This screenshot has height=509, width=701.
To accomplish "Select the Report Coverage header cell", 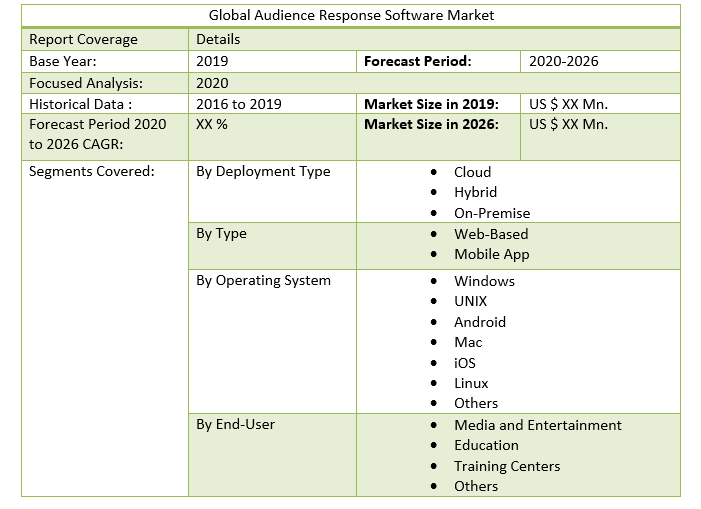I will click(x=83, y=40).
